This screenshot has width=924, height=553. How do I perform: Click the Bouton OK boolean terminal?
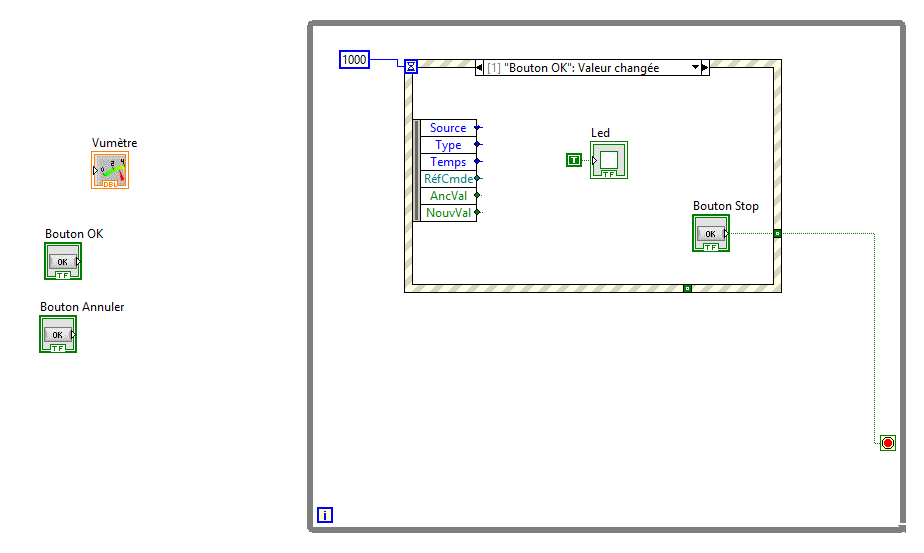click(63, 261)
